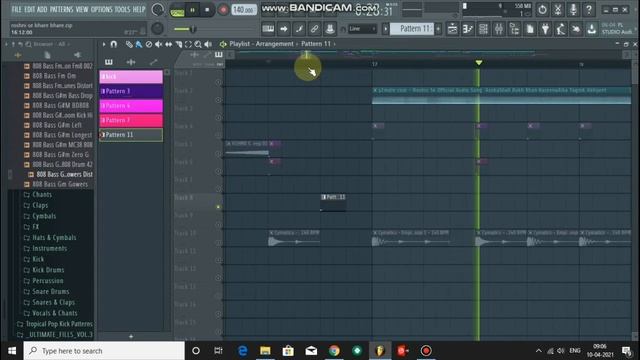
Task: Click the master pitch knob
Action: pos(157,29)
